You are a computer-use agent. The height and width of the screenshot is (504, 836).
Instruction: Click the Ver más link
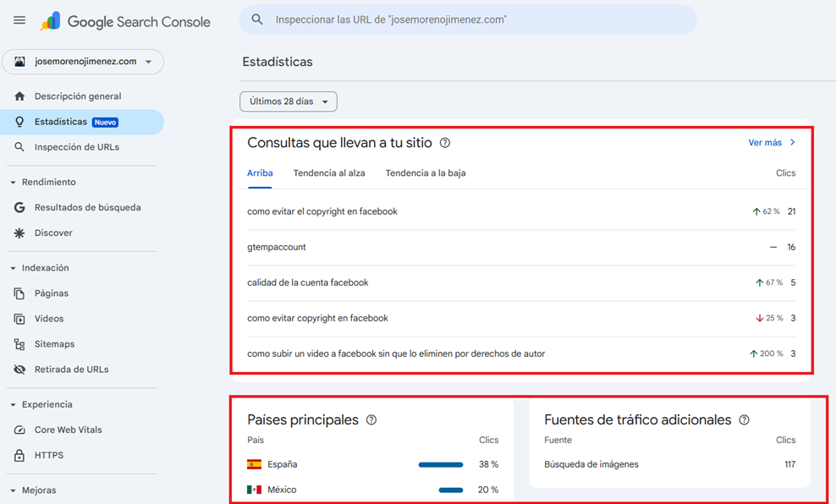coord(771,143)
